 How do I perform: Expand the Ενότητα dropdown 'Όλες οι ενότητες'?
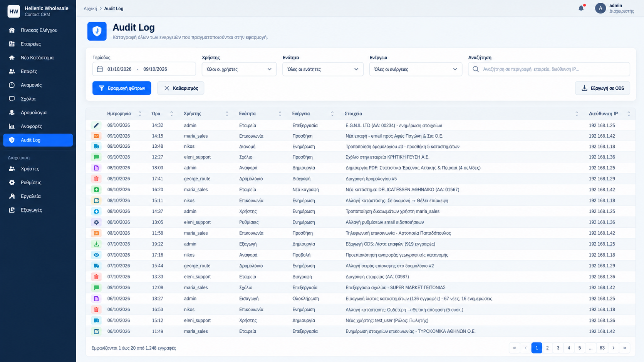(x=323, y=69)
